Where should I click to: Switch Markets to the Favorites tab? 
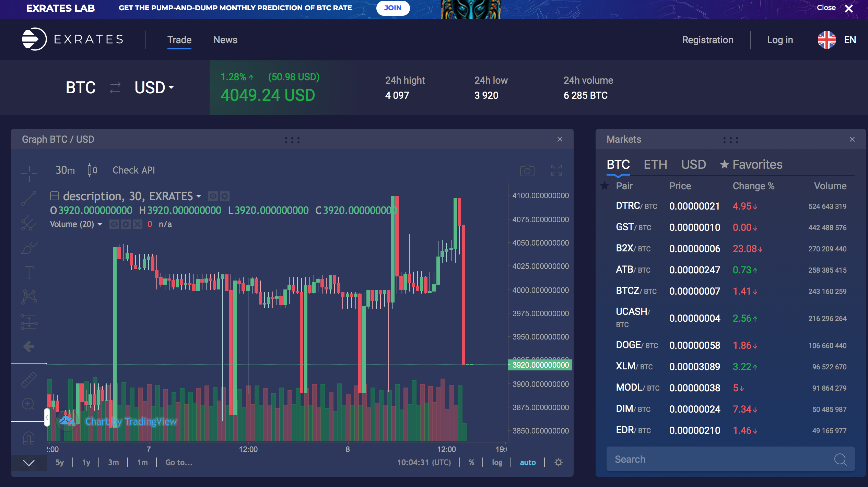tap(751, 165)
